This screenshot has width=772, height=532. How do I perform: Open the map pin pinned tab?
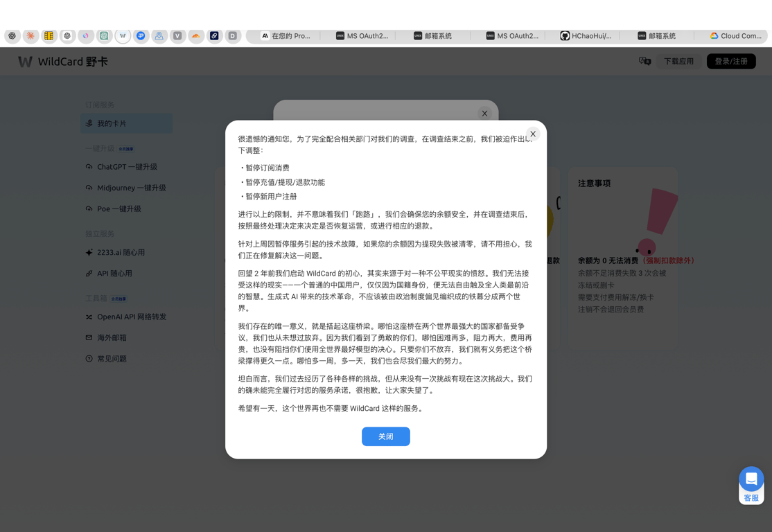[159, 36]
